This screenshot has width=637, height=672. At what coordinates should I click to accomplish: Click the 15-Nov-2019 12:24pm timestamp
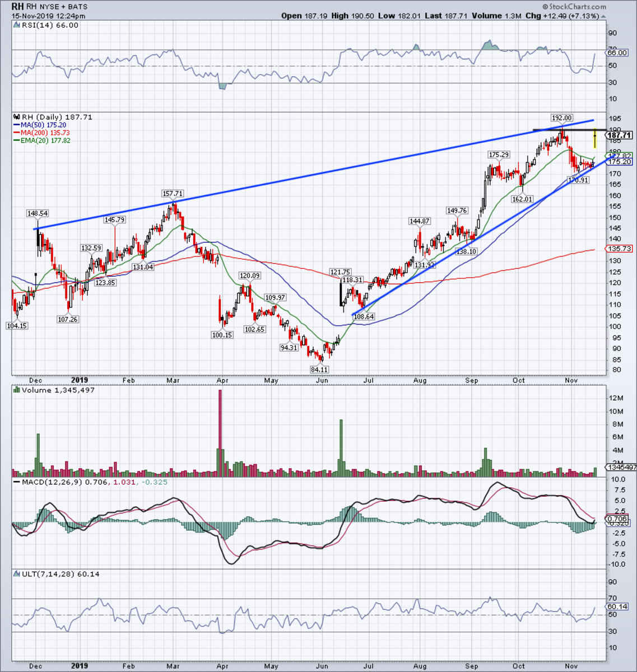(x=48, y=16)
